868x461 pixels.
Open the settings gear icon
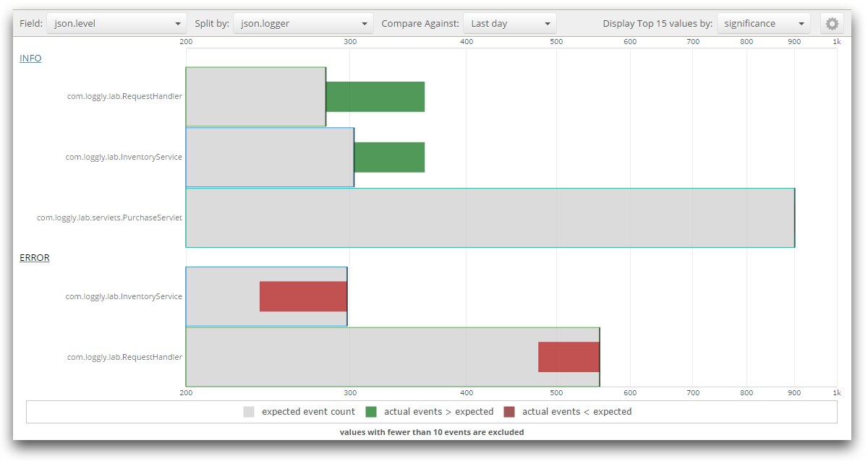[x=832, y=24]
